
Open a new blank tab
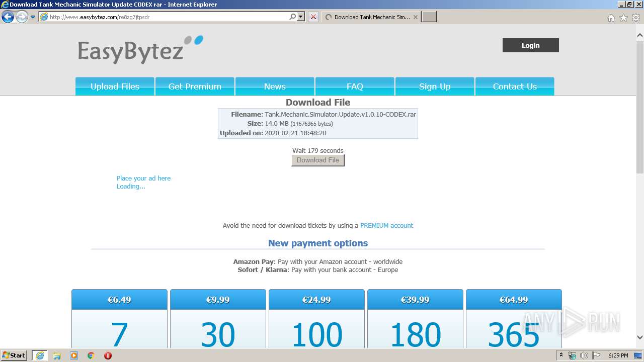(x=429, y=17)
